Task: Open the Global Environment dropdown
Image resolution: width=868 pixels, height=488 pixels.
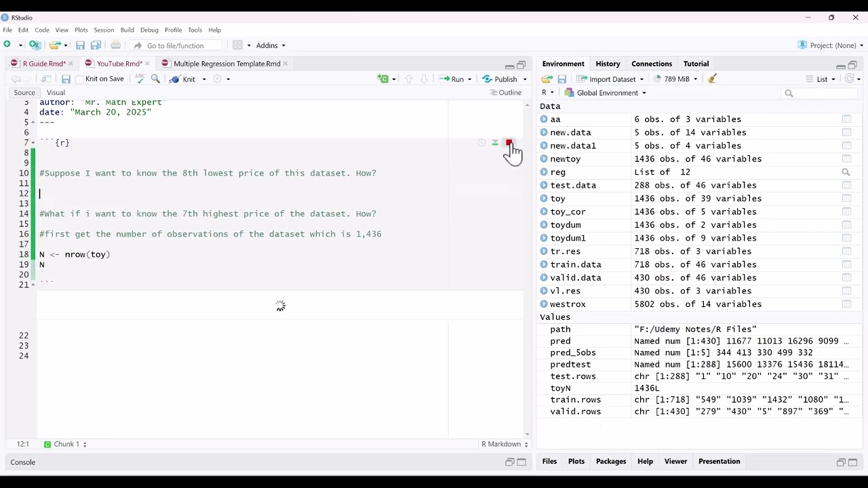Action: (606, 93)
